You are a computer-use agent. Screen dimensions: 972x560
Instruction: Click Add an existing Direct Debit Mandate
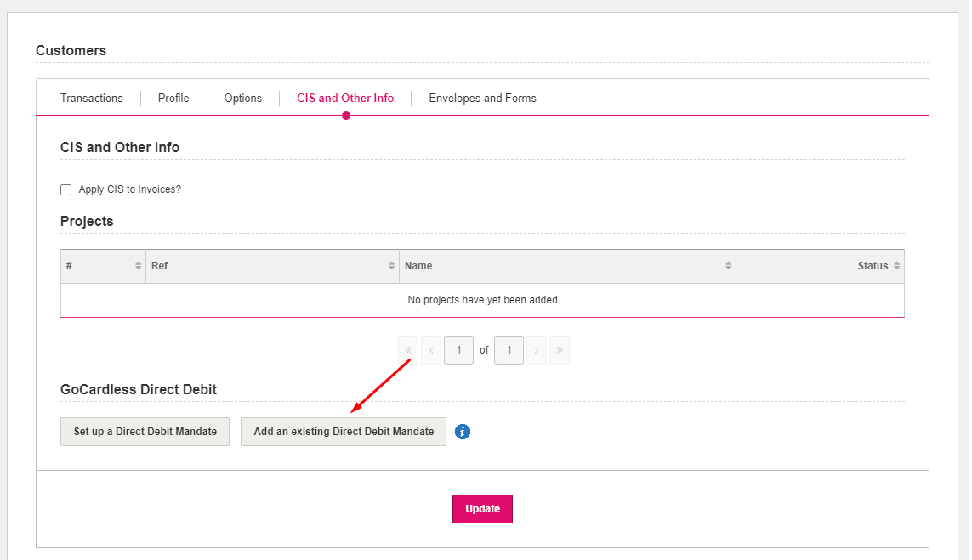tap(344, 432)
